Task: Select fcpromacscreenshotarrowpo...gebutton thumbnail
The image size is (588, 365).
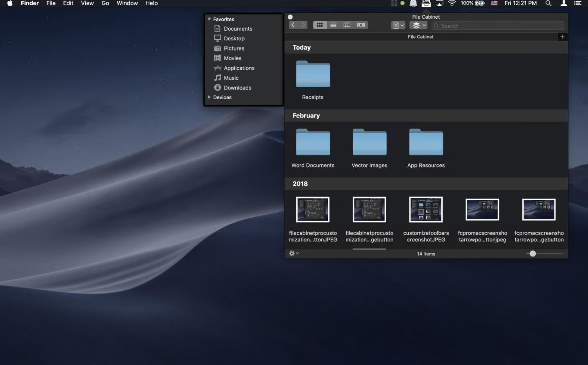Action: click(539, 210)
